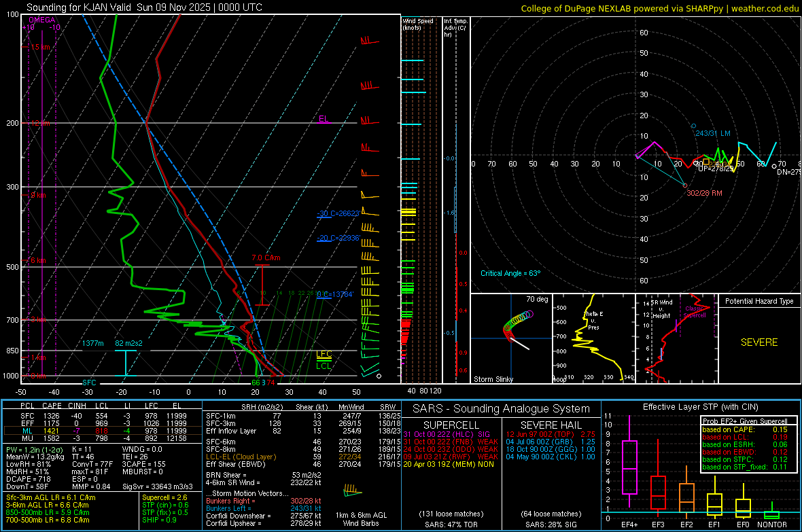Click the 302/28 RM hodograph label
The height and width of the screenshot is (532, 802).
(x=704, y=194)
